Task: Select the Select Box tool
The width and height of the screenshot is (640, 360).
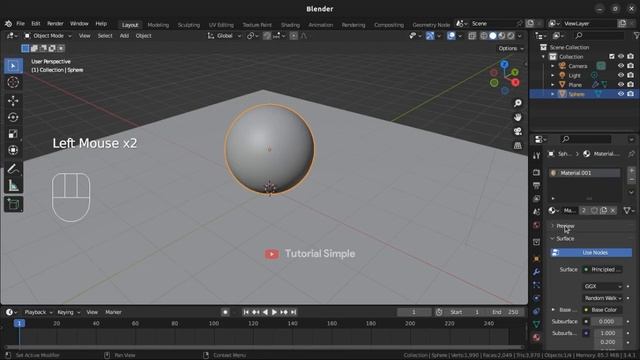Action: (x=13, y=66)
